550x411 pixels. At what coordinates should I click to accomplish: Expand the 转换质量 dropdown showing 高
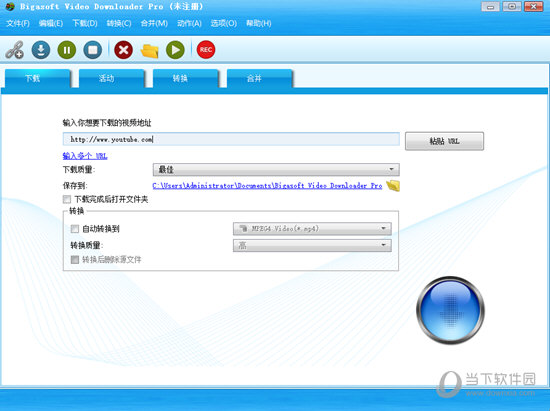click(312, 245)
